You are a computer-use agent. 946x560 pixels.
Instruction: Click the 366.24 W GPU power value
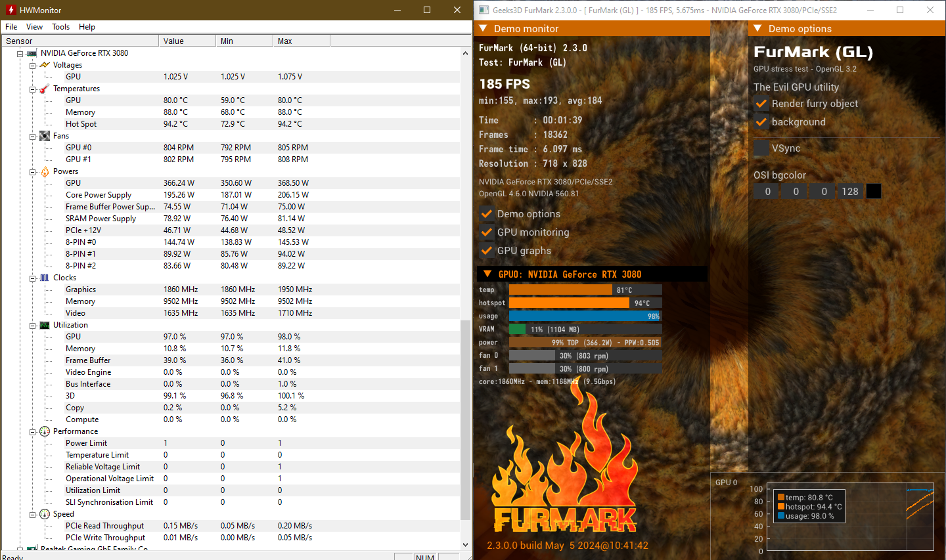tap(179, 183)
